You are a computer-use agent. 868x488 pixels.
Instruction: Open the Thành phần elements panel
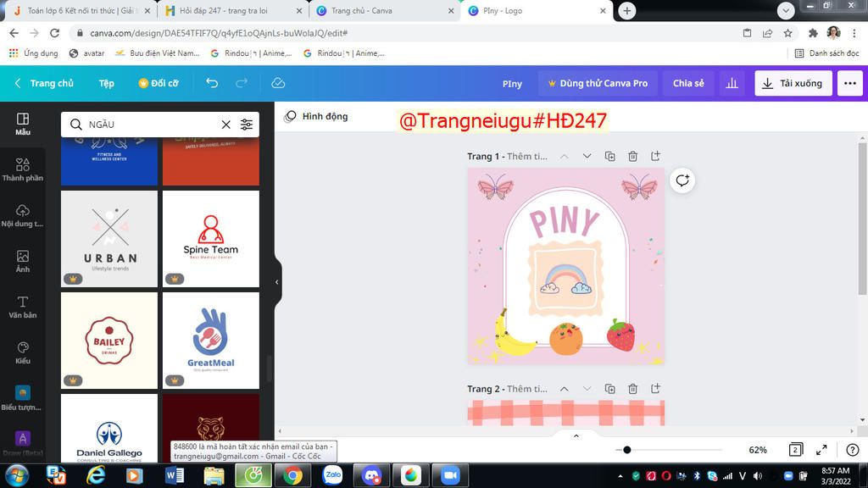pos(23,169)
